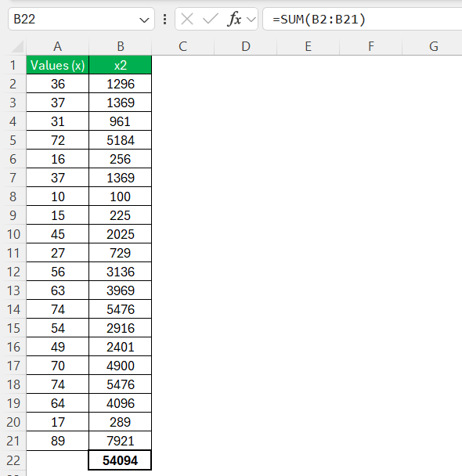
Task: Open Insert Function fx icon
Action: 234,19
